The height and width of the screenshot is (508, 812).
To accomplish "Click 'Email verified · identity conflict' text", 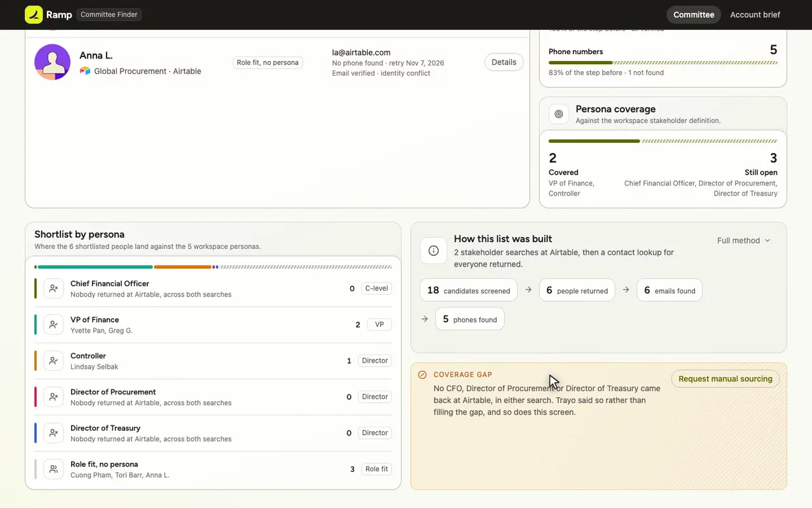I will pyautogui.click(x=381, y=74).
